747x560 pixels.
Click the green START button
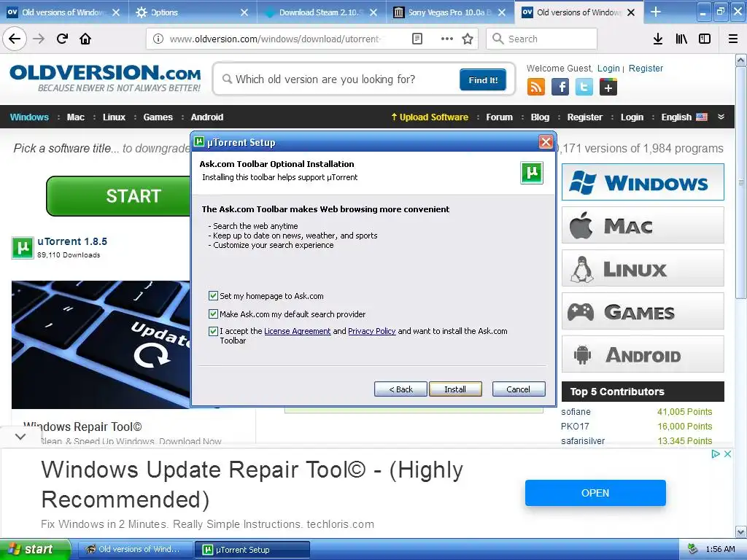(x=119, y=196)
